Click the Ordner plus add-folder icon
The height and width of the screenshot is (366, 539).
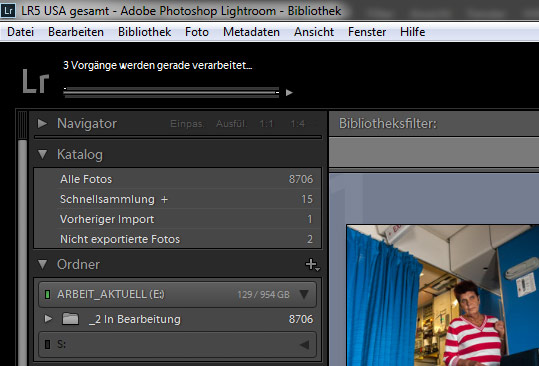312,264
